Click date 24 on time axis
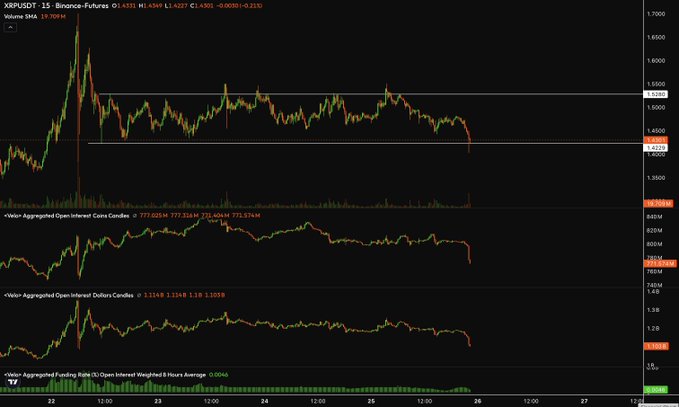The height and width of the screenshot is (407, 679). 265,401
